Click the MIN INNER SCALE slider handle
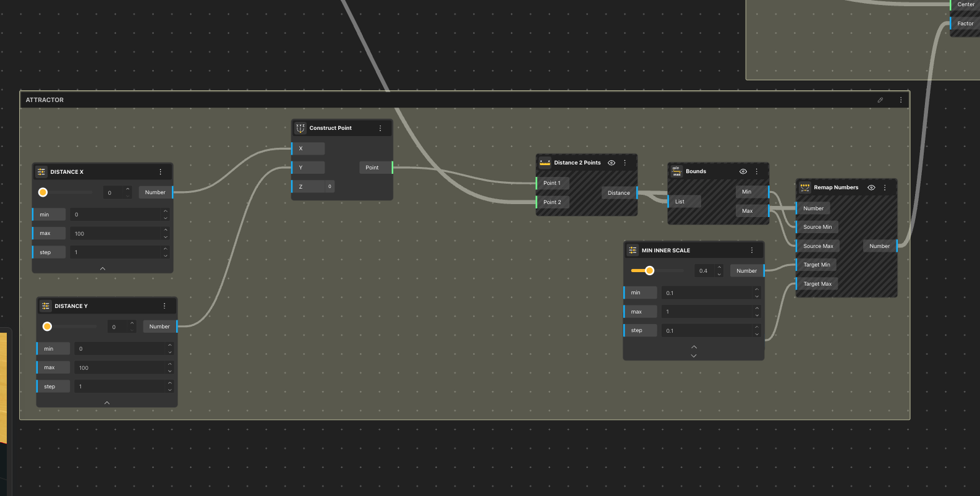 point(649,271)
